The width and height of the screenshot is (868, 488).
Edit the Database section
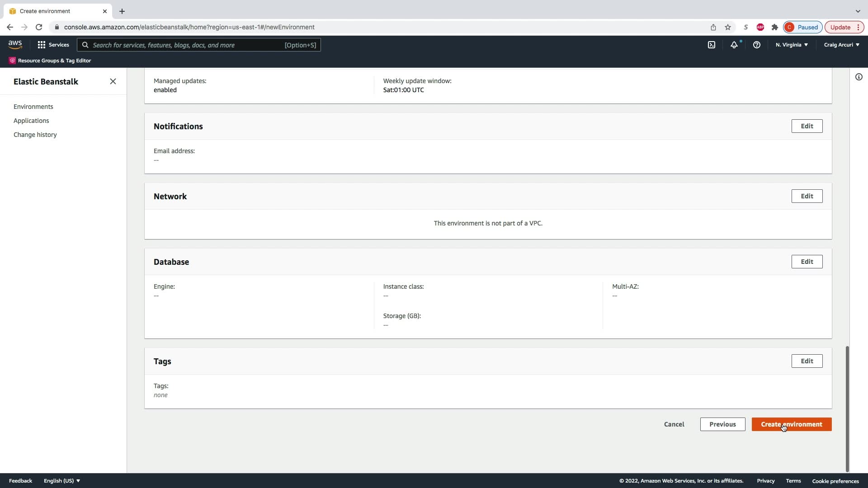[807, 262]
